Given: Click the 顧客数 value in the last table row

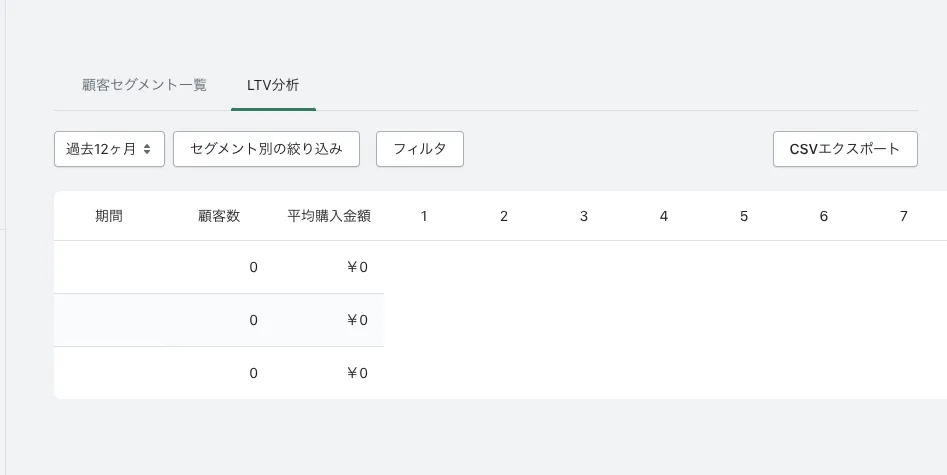Looking at the screenshot, I should coord(253,373).
